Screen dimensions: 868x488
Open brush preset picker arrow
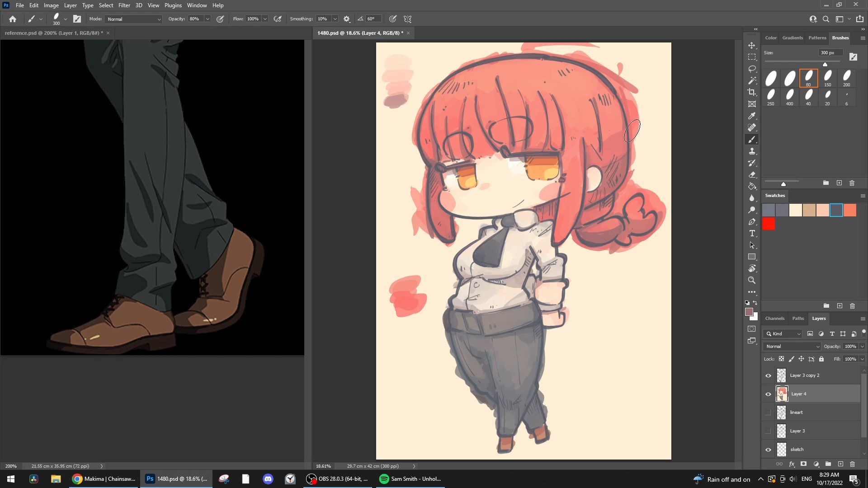click(x=66, y=19)
